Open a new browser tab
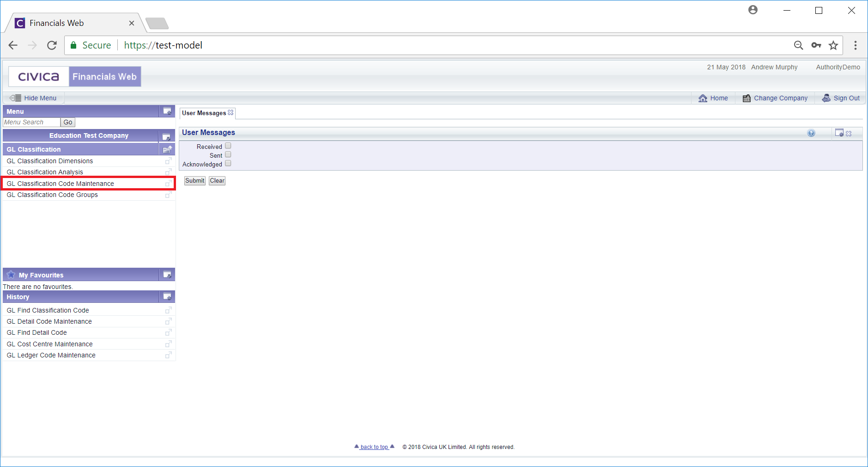 [x=157, y=23]
